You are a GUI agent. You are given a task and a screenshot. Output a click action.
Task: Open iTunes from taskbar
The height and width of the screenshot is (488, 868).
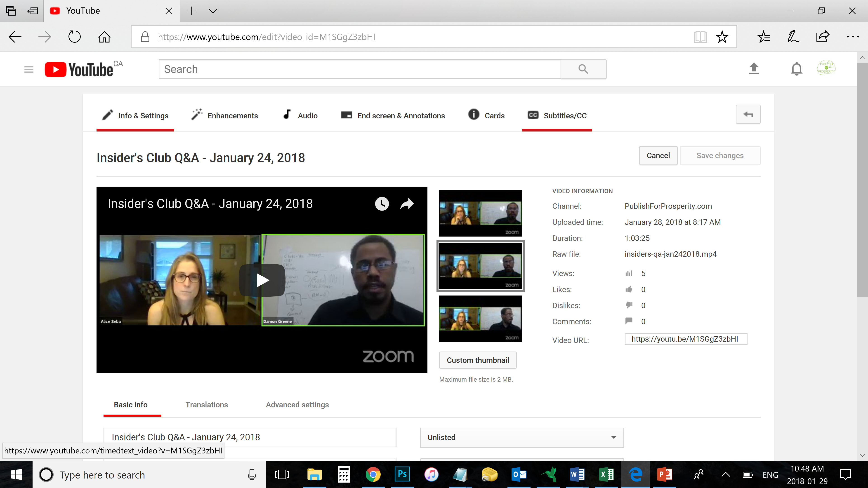[x=431, y=474]
